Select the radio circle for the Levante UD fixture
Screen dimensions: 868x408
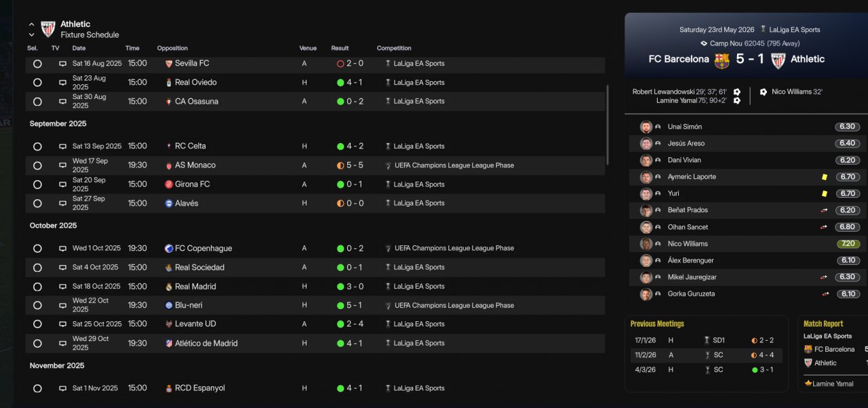37,324
